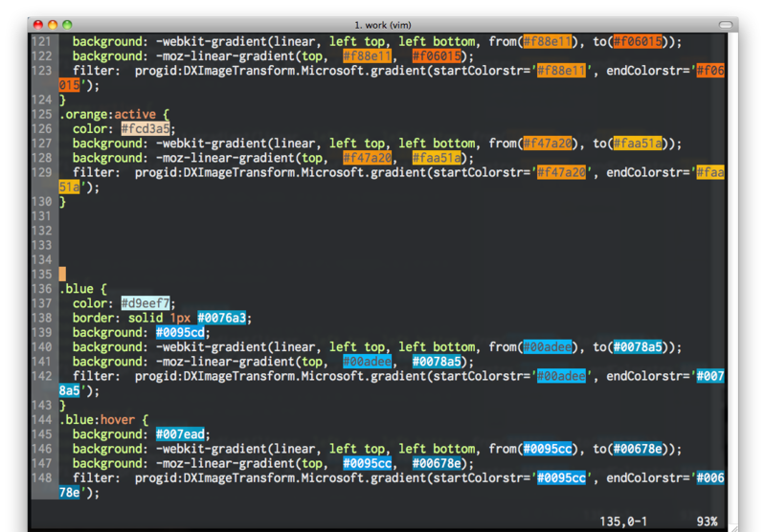Image resolution: width=766 pixels, height=532 pixels.
Task: Click the '.blue {' selector on line 136
Action: click(83, 289)
